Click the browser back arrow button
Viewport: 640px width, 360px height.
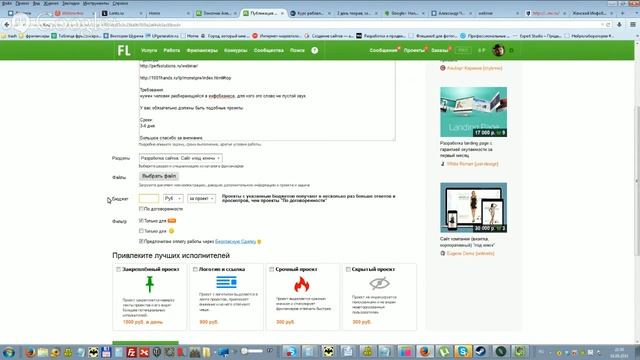(7, 24)
